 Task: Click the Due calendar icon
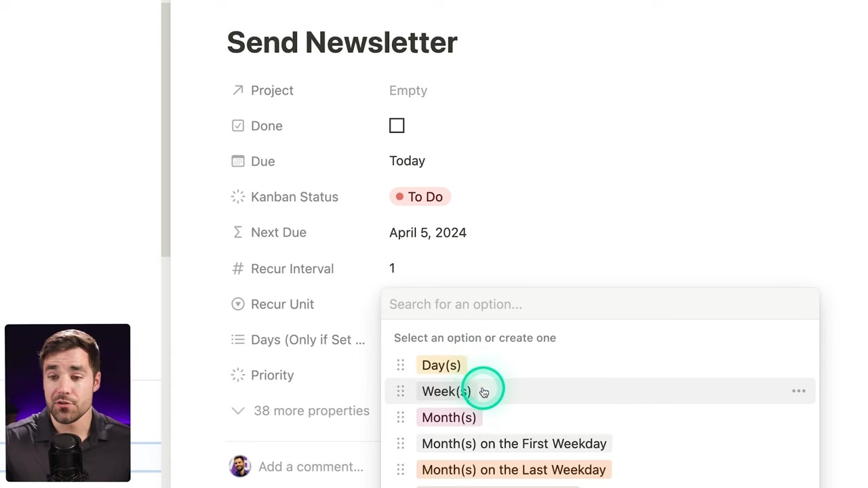click(237, 161)
